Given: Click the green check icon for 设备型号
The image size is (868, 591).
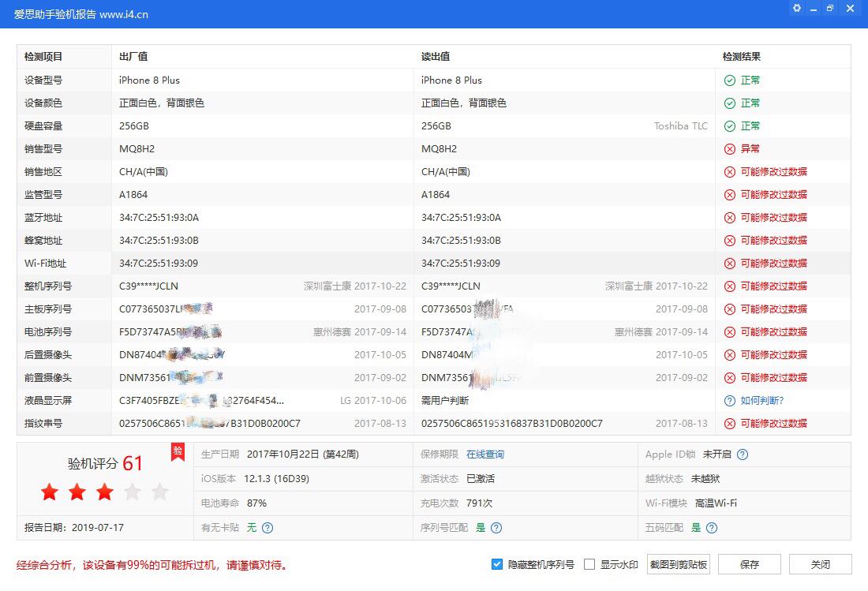Looking at the screenshot, I should click(x=730, y=80).
